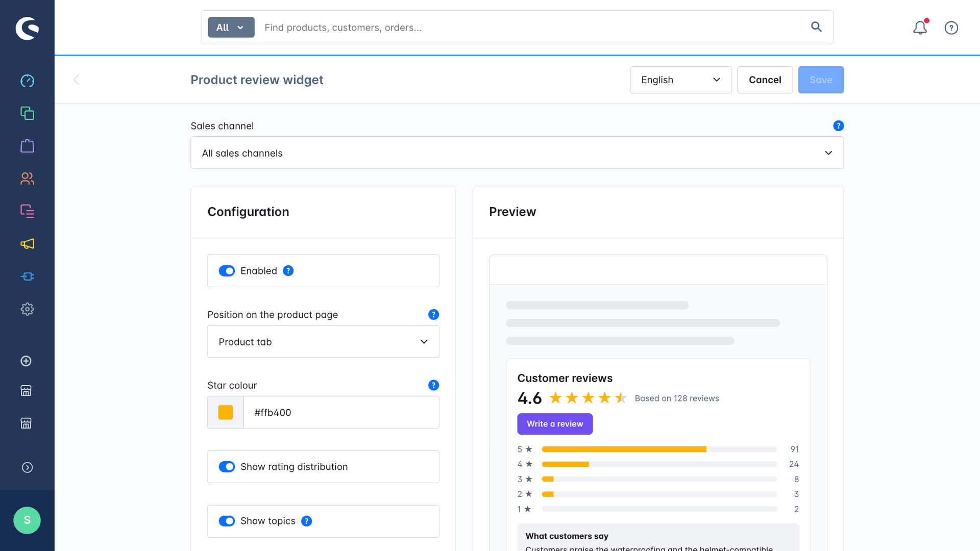Open the Marketing megaphone icon
Image resolution: width=980 pixels, height=551 pixels.
point(27,244)
